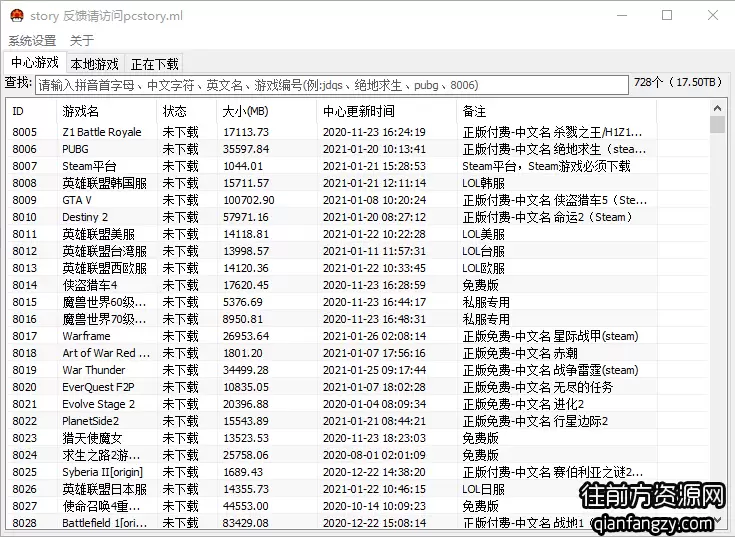Select the 求生之路2 row

click(x=358, y=455)
